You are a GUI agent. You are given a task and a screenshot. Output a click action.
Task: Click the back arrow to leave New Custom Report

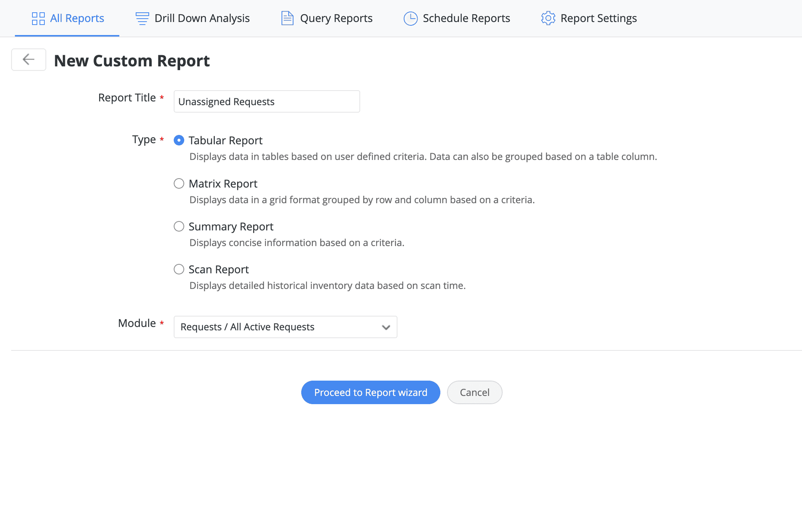click(x=28, y=60)
